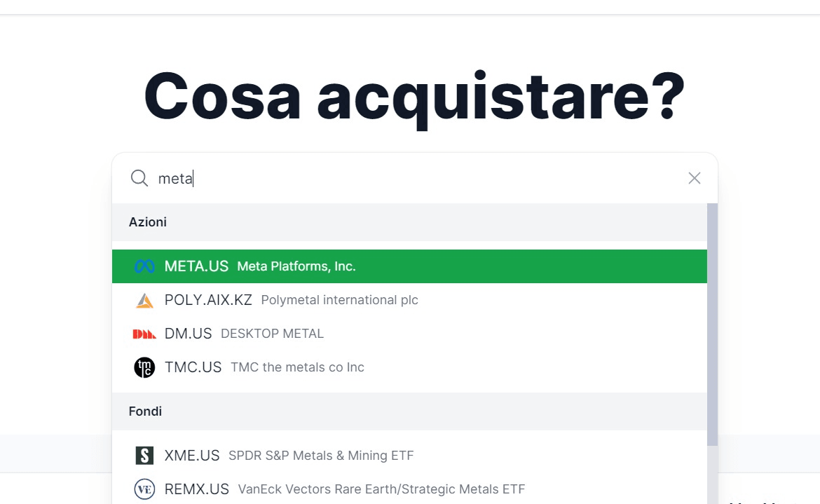This screenshot has height=504, width=820.
Task: Click the Azioni section header
Action: pyautogui.click(x=148, y=222)
